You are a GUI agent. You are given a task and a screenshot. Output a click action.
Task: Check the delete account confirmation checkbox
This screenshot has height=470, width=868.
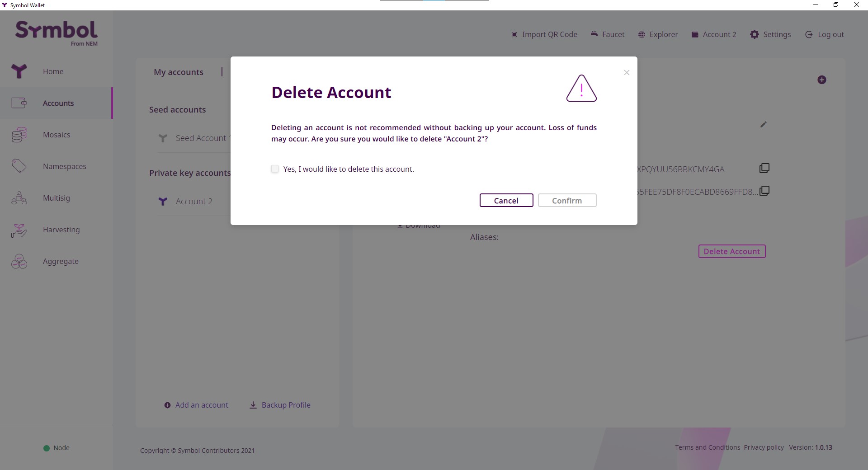275,169
